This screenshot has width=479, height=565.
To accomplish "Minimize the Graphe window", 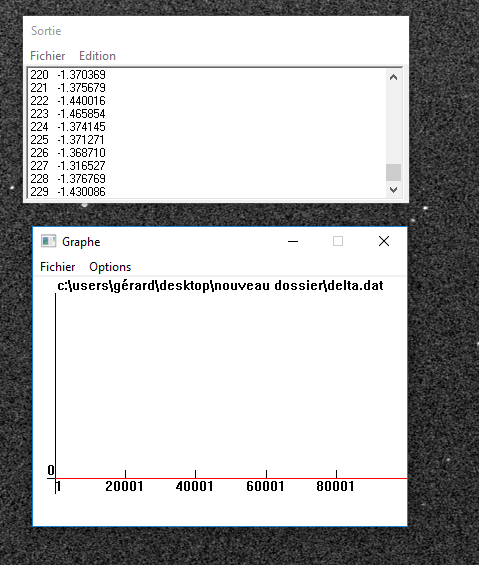I will point(293,241).
